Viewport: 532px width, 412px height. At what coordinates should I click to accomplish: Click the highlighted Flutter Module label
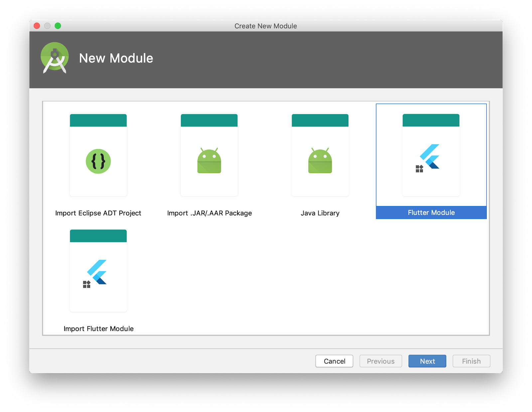431,213
